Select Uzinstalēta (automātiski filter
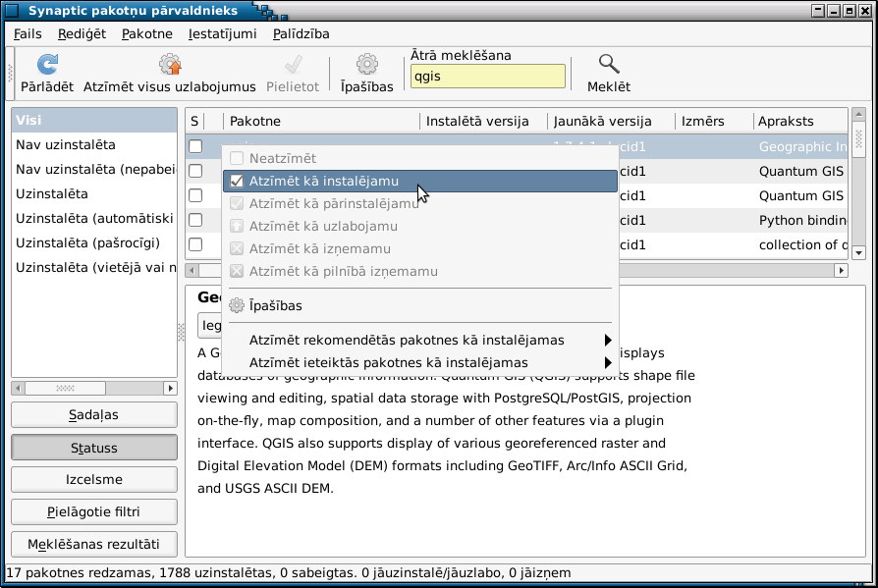This screenshot has height=588, width=878. [94, 219]
